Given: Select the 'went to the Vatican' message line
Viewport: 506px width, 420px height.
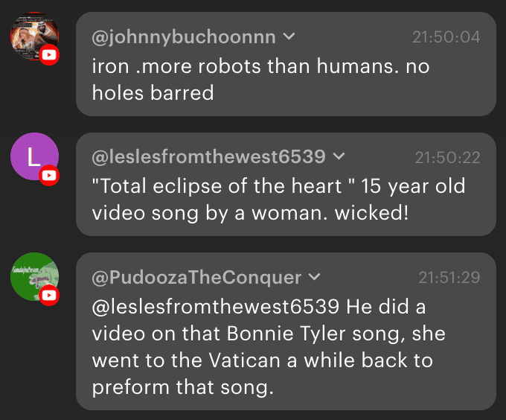Looking at the screenshot, I should point(262,360).
